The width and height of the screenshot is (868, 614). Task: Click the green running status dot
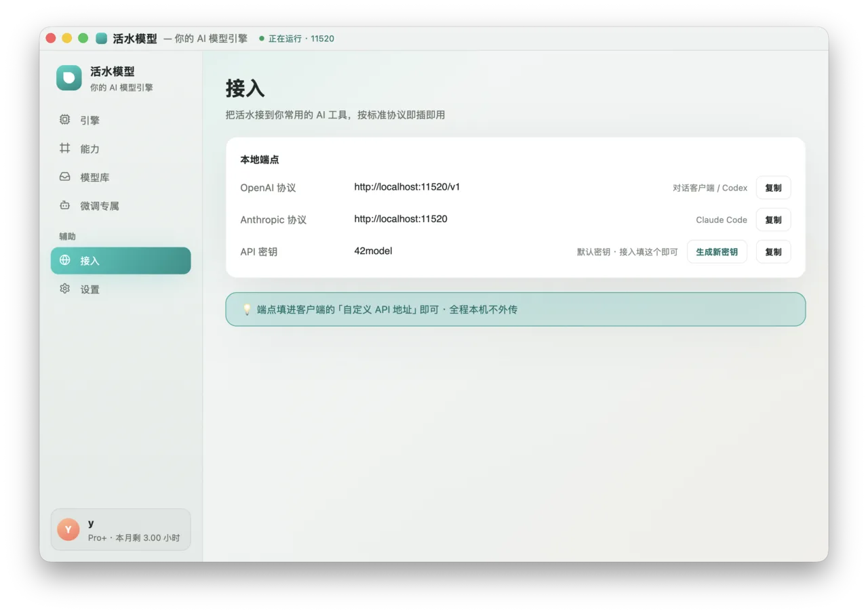click(x=262, y=39)
